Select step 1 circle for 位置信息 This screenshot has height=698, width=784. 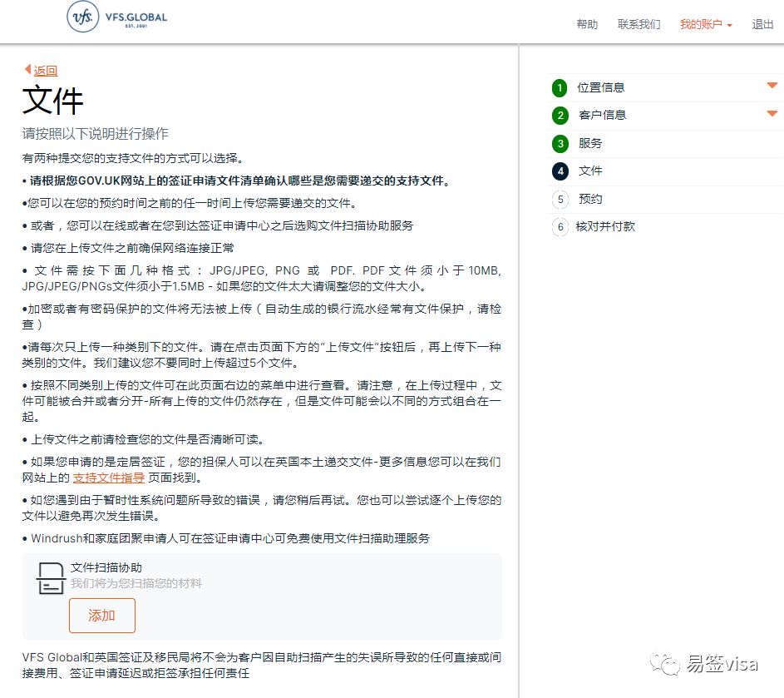[560, 88]
